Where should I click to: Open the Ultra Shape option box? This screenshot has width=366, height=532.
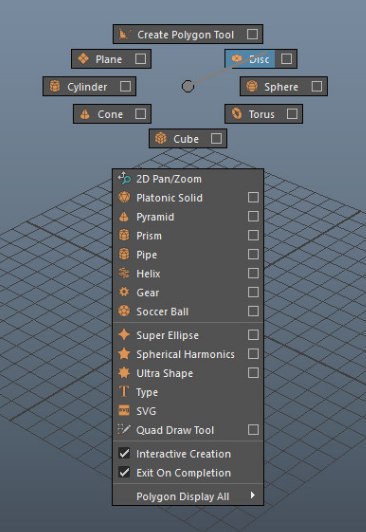[253, 373]
